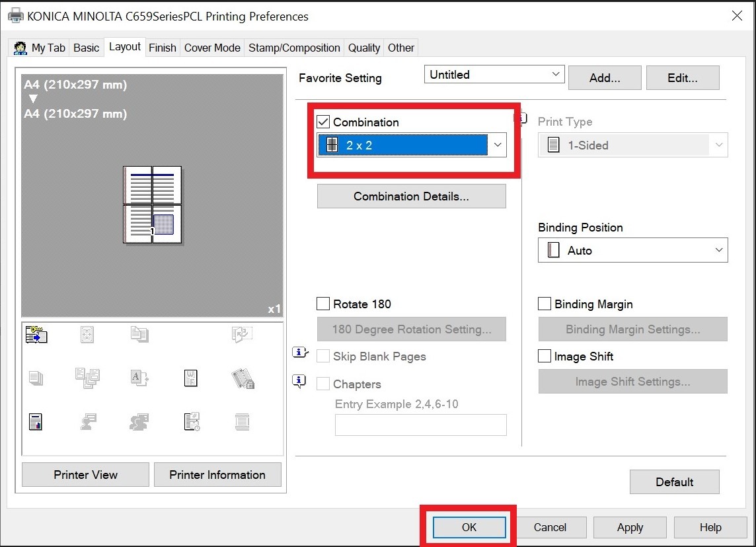756x547 pixels.
Task: Uncheck the Combination checkbox
Action: click(x=323, y=122)
